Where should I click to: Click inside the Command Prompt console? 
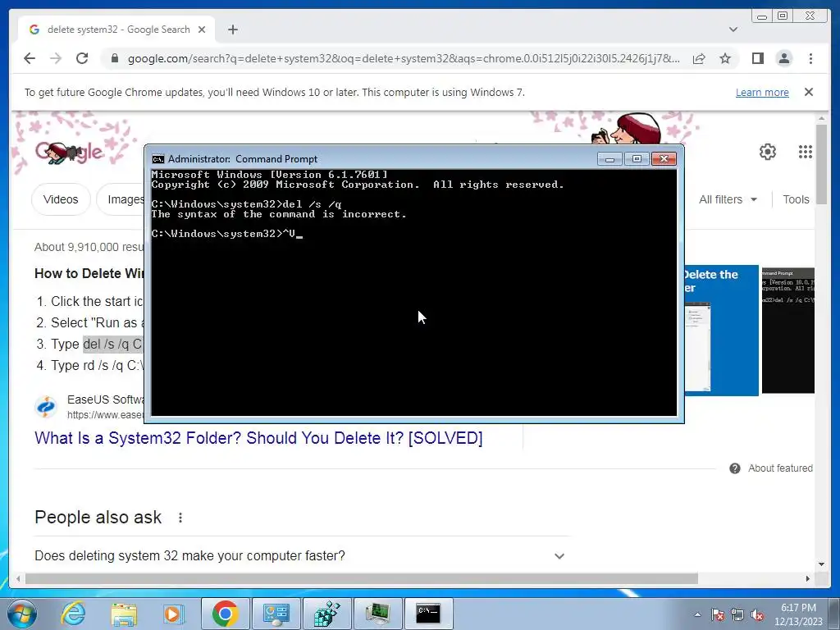413,292
